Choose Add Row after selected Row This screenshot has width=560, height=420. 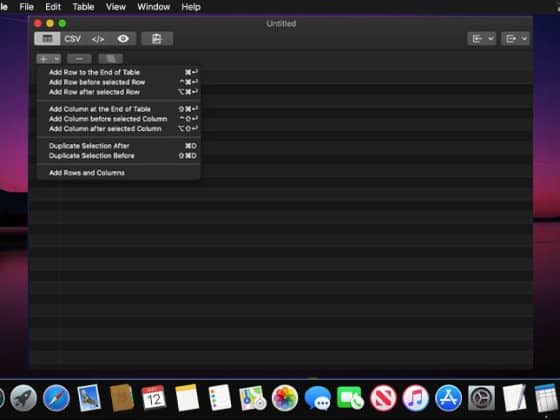point(119,92)
